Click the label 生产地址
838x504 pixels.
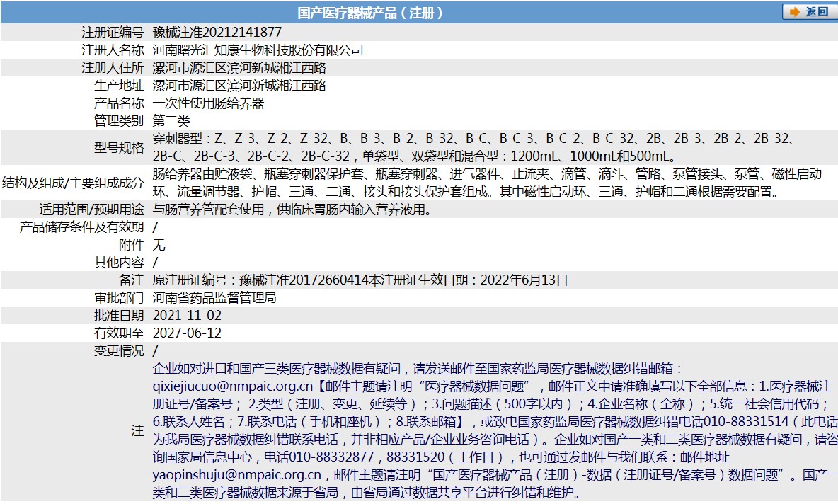click(119, 86)
